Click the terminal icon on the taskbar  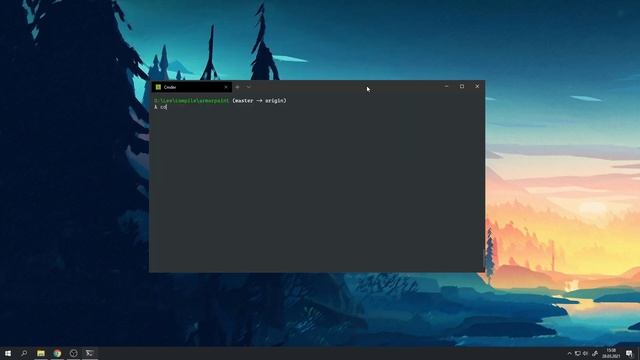click(90, 353)
